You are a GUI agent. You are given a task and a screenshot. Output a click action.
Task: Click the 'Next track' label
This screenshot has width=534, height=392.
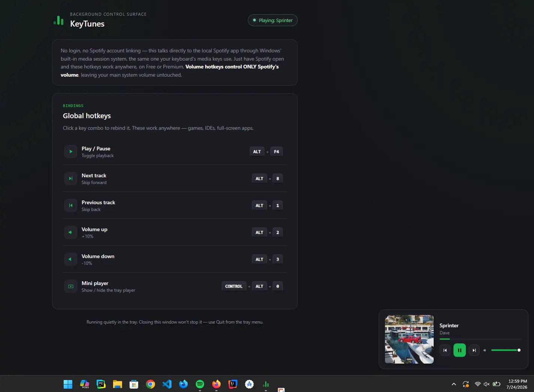[94, 175]
